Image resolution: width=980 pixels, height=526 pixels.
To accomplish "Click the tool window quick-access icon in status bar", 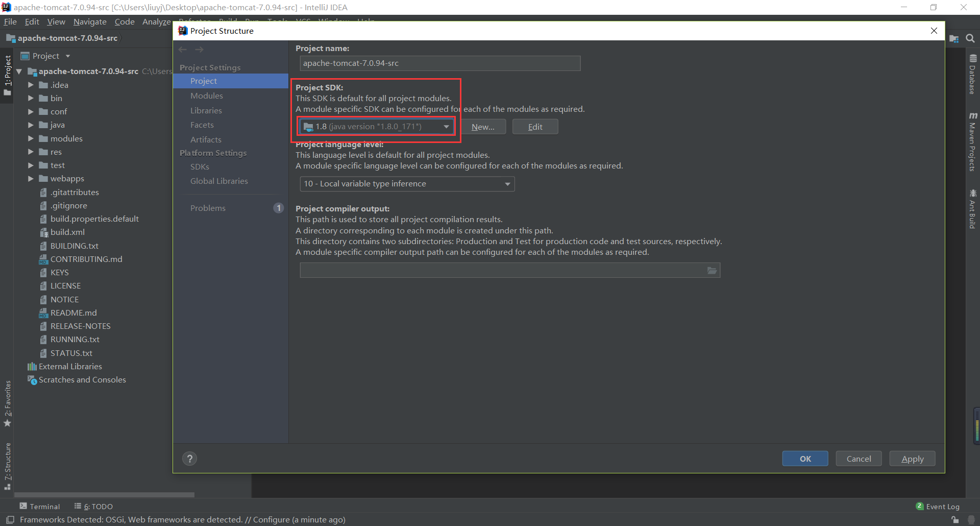I will [x=10, y=519].
